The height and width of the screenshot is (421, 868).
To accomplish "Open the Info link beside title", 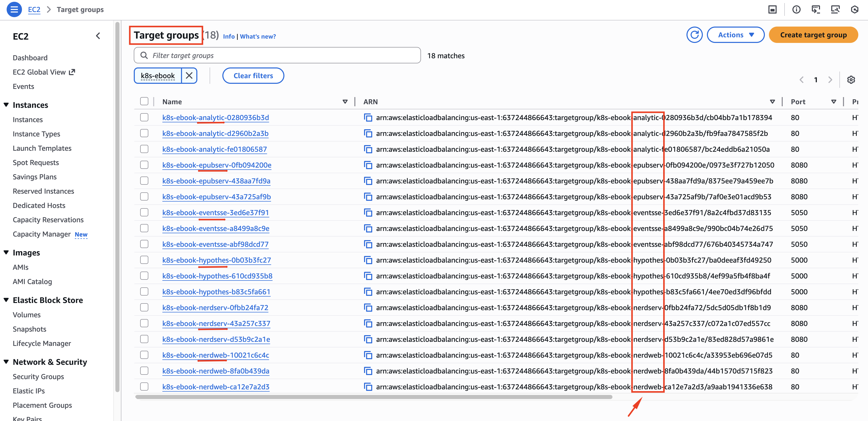I will (229, 37).
